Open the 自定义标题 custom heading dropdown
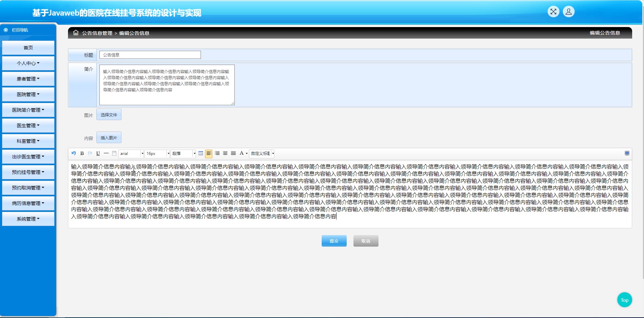 (262, 154)
